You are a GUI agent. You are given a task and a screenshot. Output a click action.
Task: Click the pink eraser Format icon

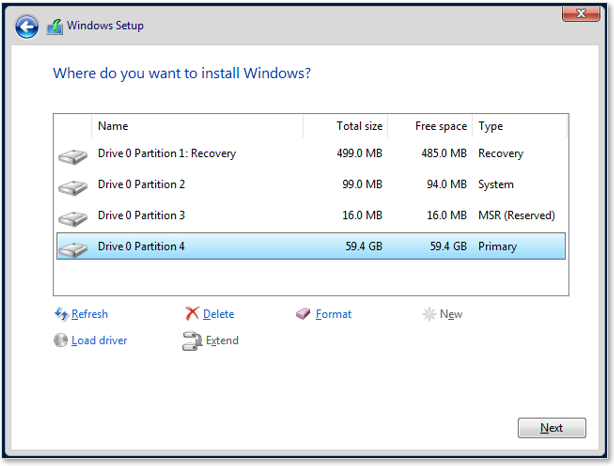[x=303, y=313]
